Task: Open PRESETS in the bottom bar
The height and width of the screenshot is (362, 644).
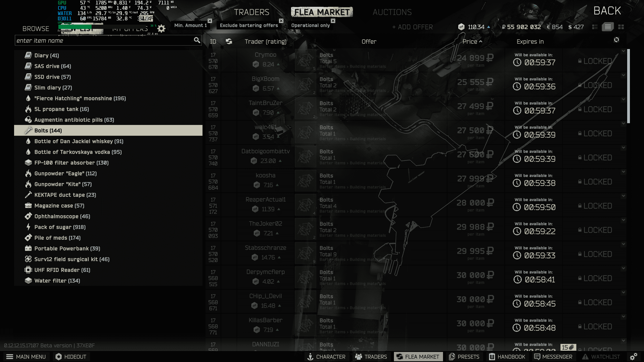Action: [464, 357]
